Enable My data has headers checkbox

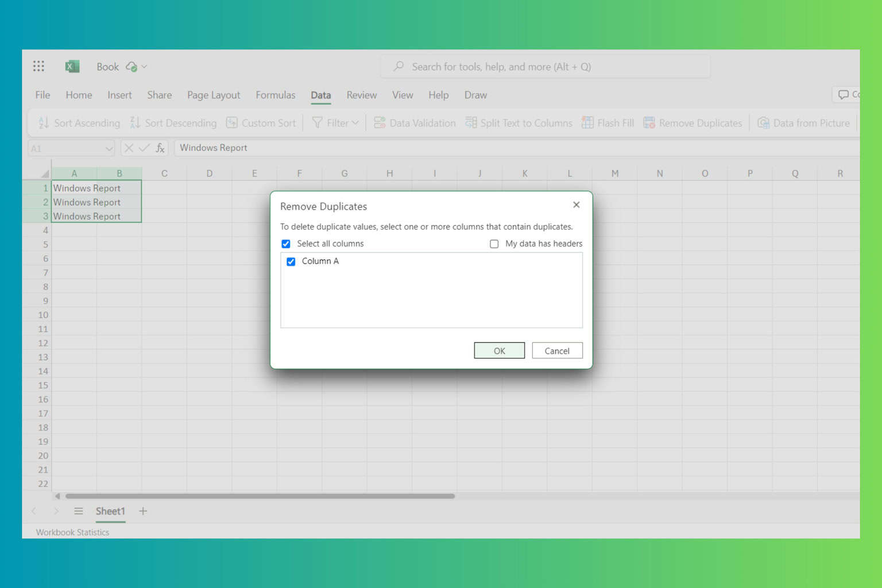coord(494,244)
